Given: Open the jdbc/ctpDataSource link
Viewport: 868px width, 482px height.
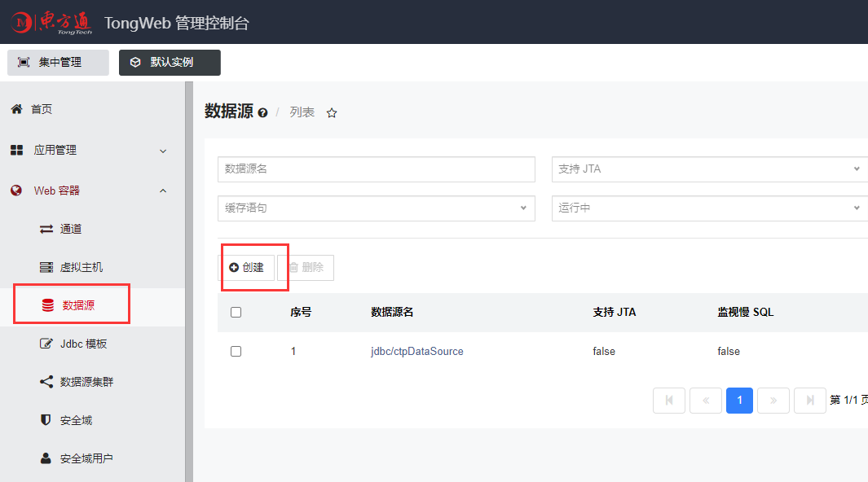Looking at the screenshot, I should (416, 351).
